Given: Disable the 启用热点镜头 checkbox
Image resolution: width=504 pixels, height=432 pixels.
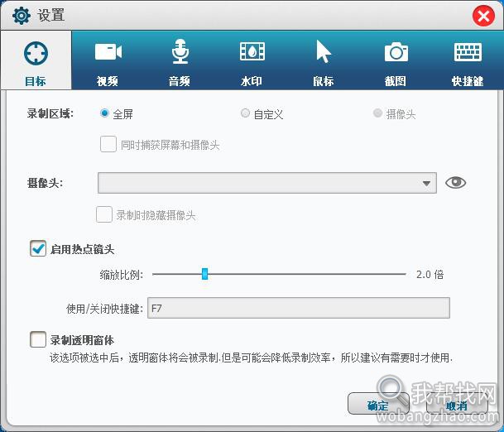Looking at the screenshot, I should tap(38, 248).
